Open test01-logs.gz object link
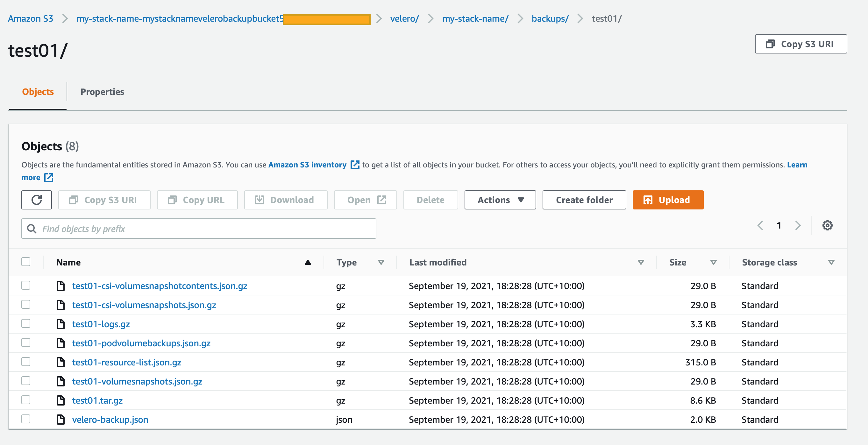Screen dimensions: 868x445 tap(101, 324)
